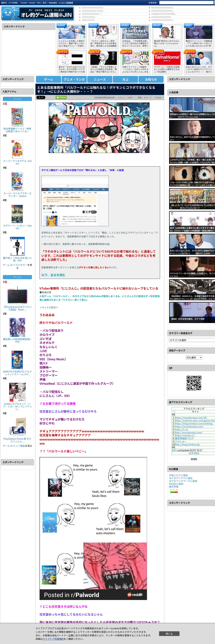Click the ACR WEB small badge
This screenshot has height=644, width=215.
pyautogui.click(x=194, y=459)
